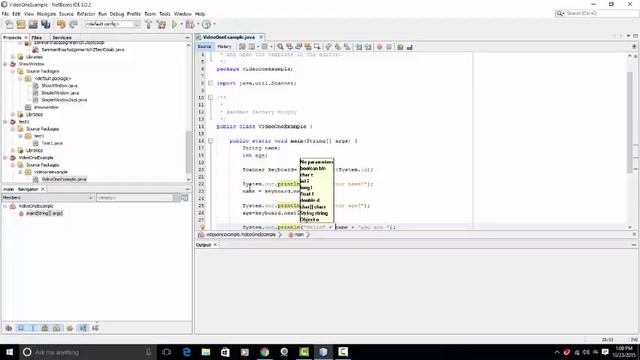Select the main method in the Navigator
Screen dimensions: 640x360
[x=44, y=213]
